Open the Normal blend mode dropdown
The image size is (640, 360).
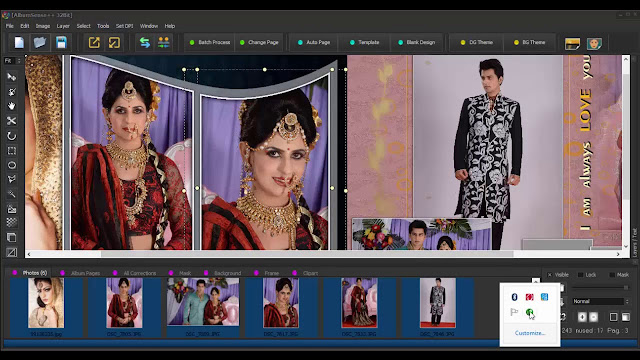click(x=600, y=301)
